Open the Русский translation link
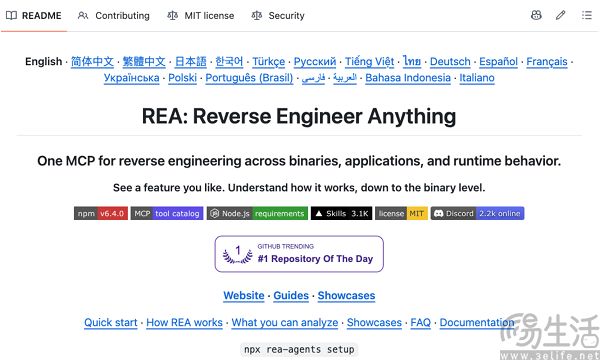 [x=315, y=62]
